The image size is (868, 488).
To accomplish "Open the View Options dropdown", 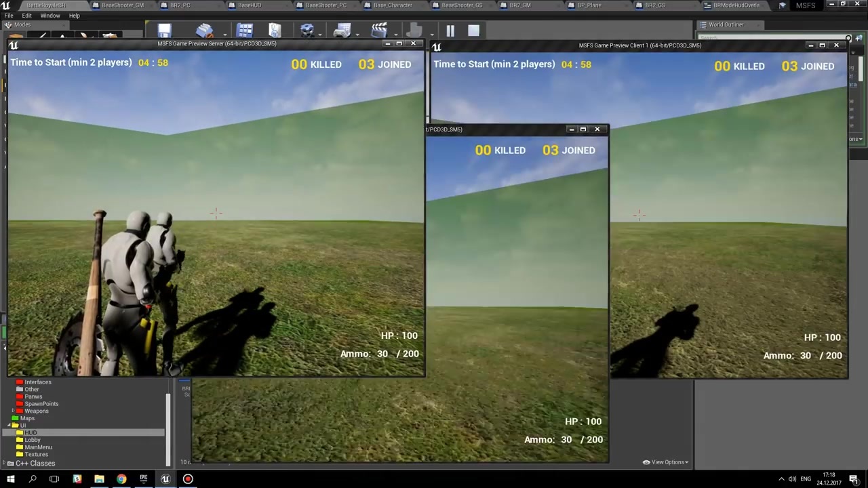I will [x=665, y=462].
